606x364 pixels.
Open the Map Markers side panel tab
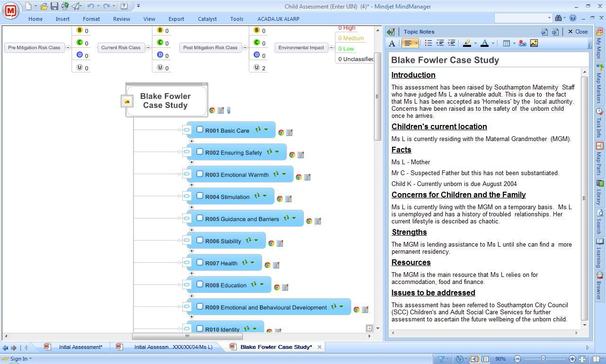(x=599, y=84)
